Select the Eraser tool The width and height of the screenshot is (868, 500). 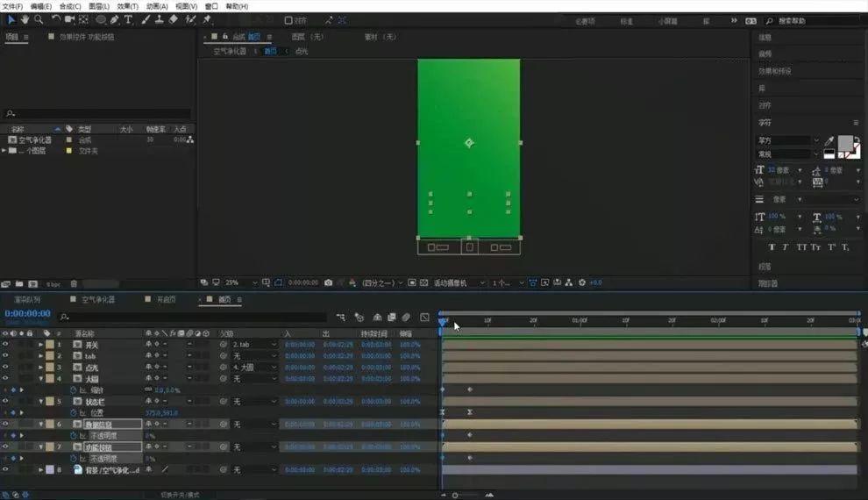point(174,20)
